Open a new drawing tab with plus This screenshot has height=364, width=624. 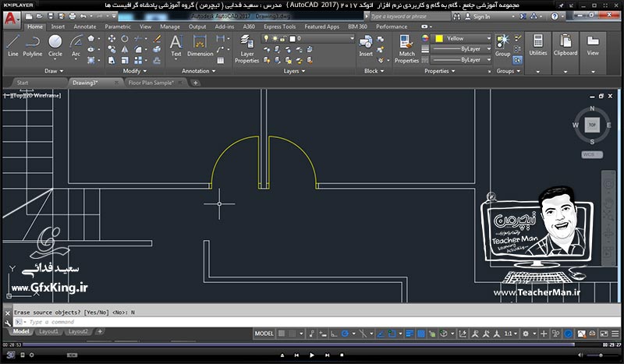point(196,83)
